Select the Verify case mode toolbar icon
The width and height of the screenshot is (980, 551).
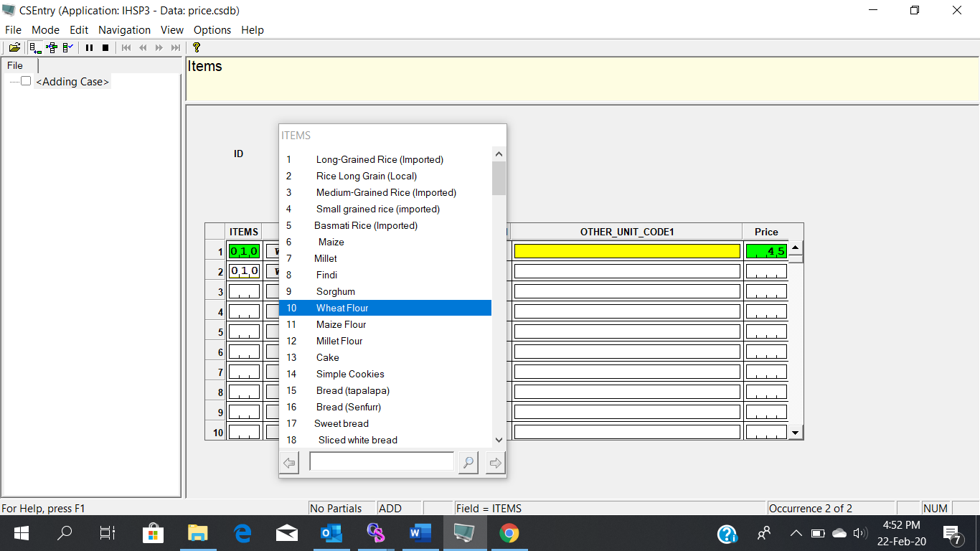point(68,47)
